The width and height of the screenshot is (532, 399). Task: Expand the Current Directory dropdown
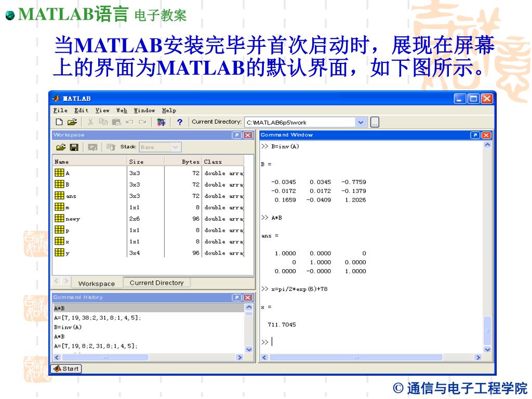(x=361, y=123)
